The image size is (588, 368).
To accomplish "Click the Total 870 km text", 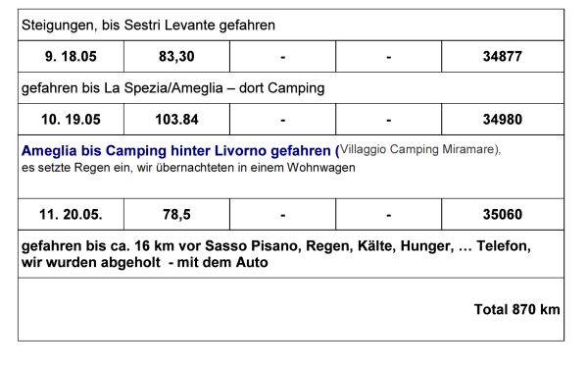I will tap(516, 309).
